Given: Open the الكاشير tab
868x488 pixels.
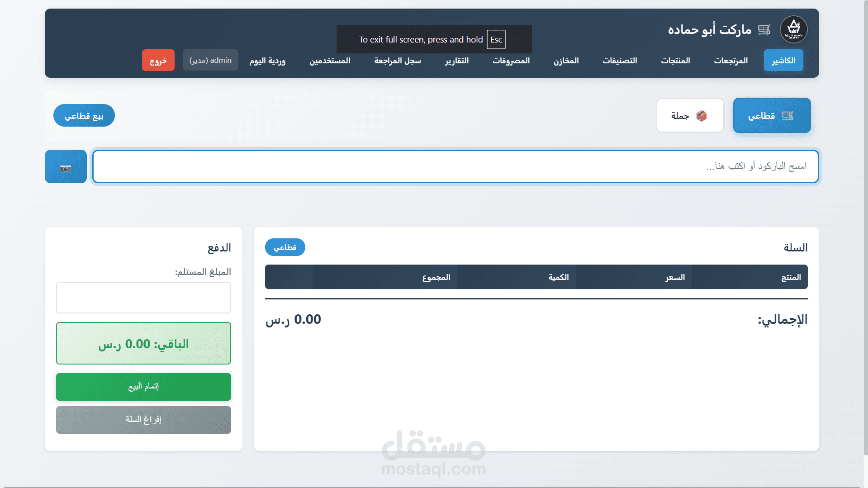Looking at the screenshot, I should 783,60.
